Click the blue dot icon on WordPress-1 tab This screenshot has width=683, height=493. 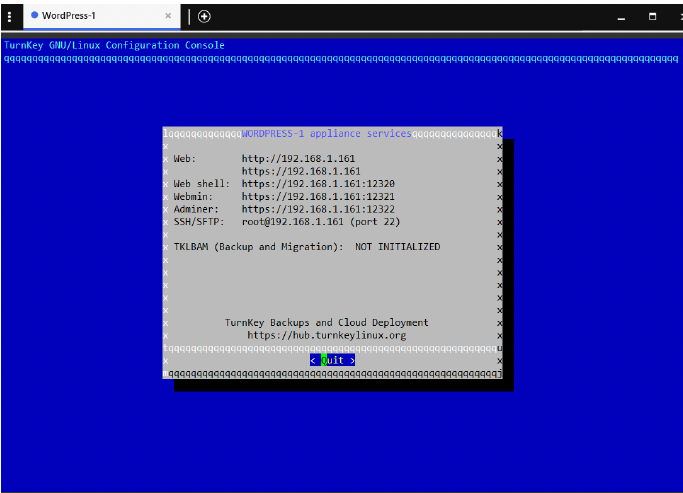(34, 16)
